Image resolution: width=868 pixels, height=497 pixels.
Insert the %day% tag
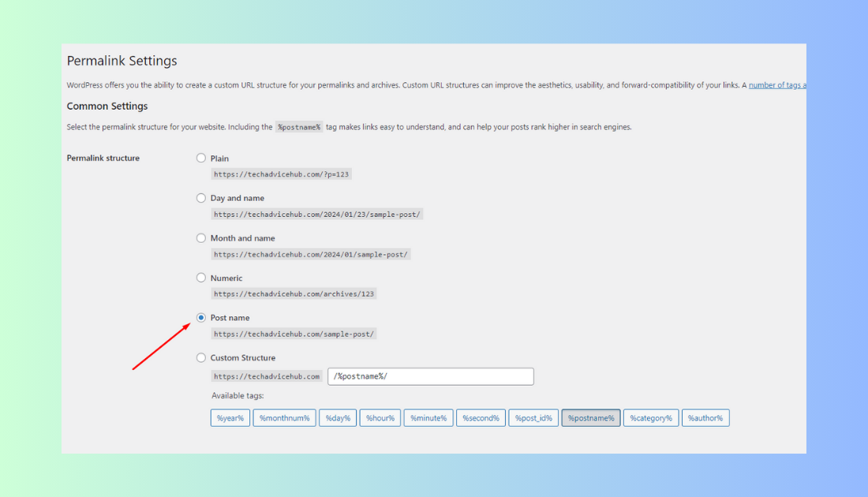click(338, 418)
